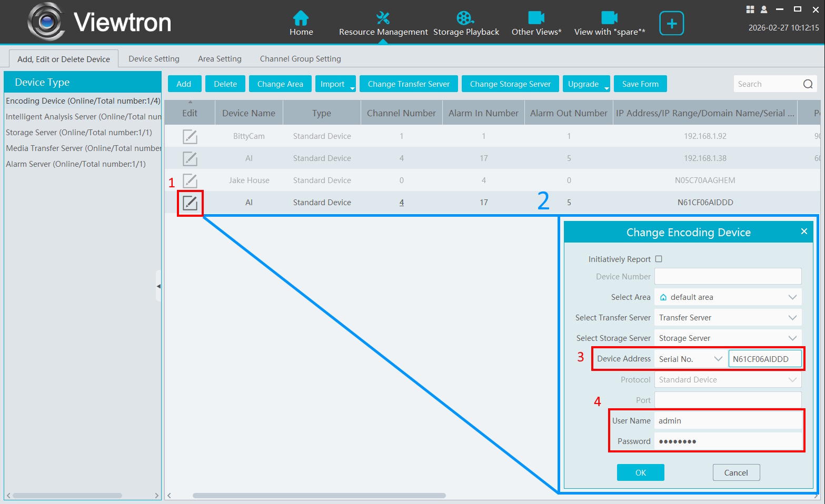Image resolution: width=825 pixels, height=504 pixels.
Task: Click the plus icon to add view
Action: (x=671, y=24)
